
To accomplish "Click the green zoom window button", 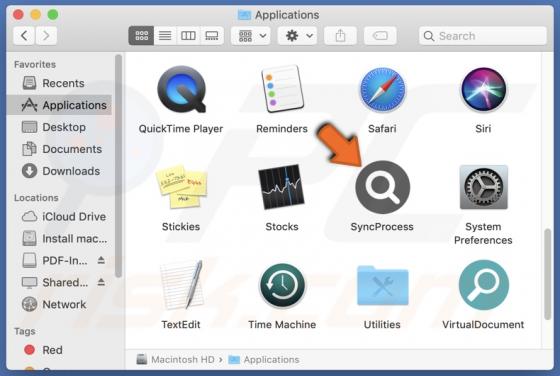I will point(53,15).
